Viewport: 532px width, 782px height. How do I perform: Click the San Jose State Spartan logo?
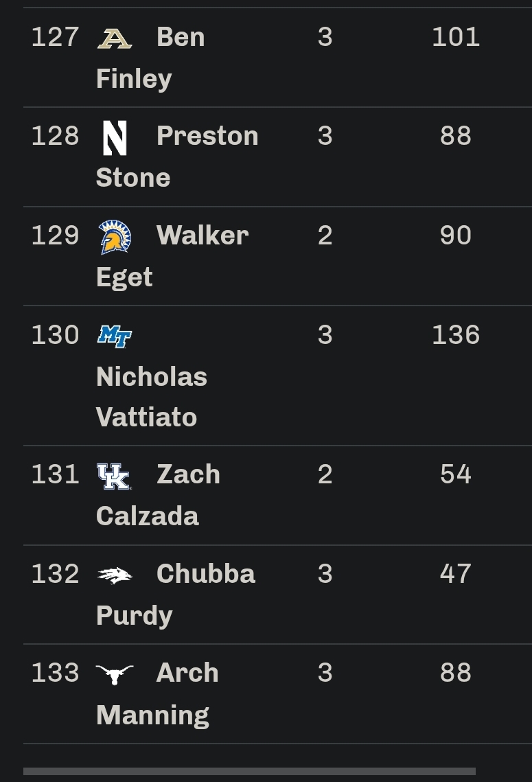115,237
